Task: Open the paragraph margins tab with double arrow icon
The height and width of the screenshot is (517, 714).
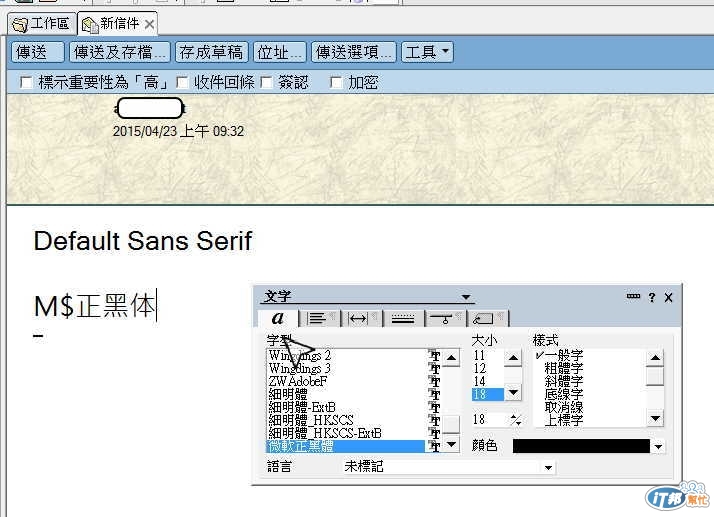Action: [x=360, y=318]
